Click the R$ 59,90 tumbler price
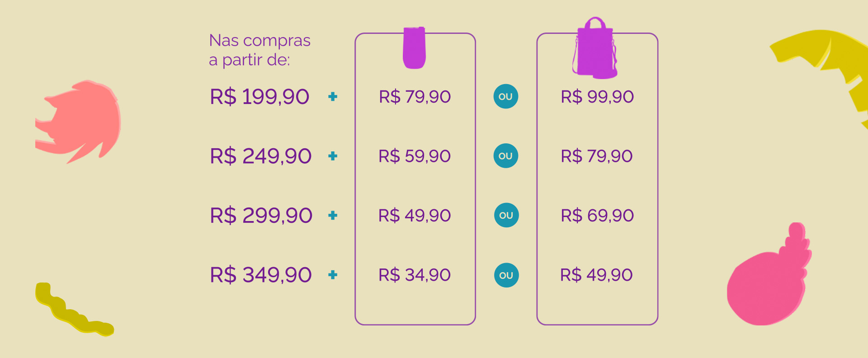 (415, 156)
